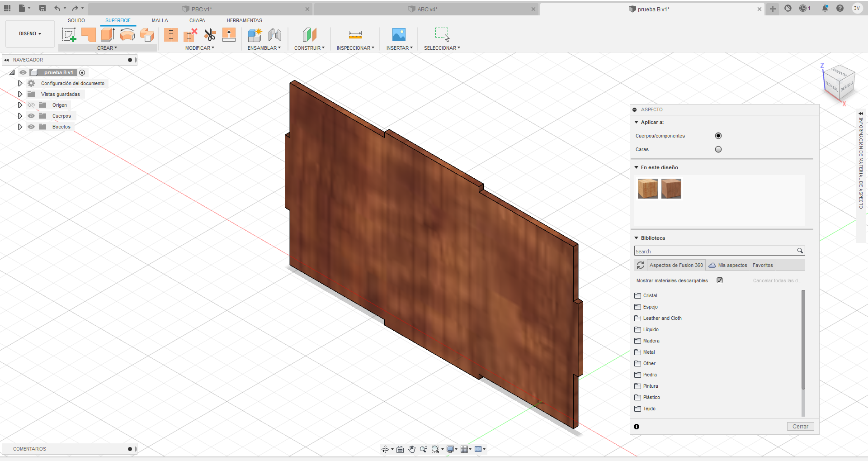Screen dimensions: 868x461
Task: Open the Display Settings monitor icon
Action: click(450, 449)
